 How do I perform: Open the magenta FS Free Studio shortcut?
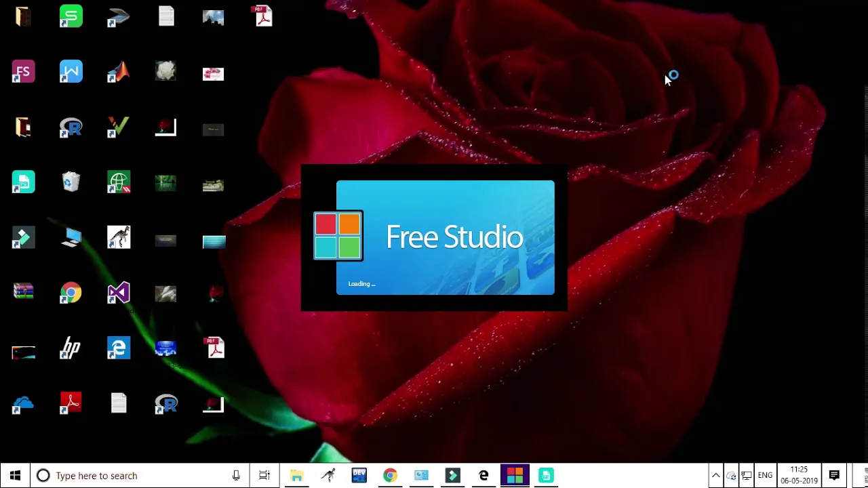[x=24, y=72]
